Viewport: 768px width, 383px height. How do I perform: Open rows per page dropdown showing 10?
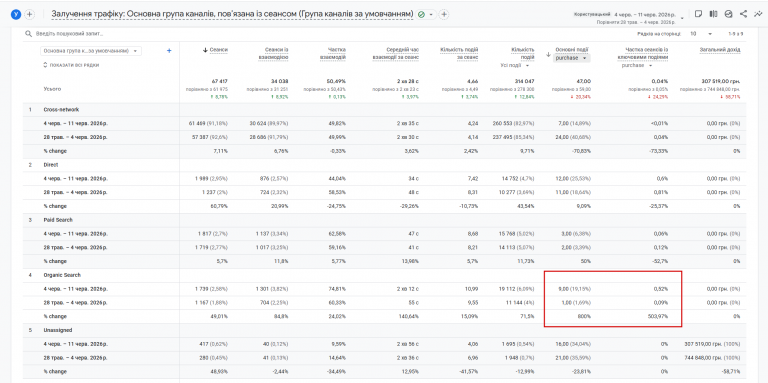(x=701, y=34)
